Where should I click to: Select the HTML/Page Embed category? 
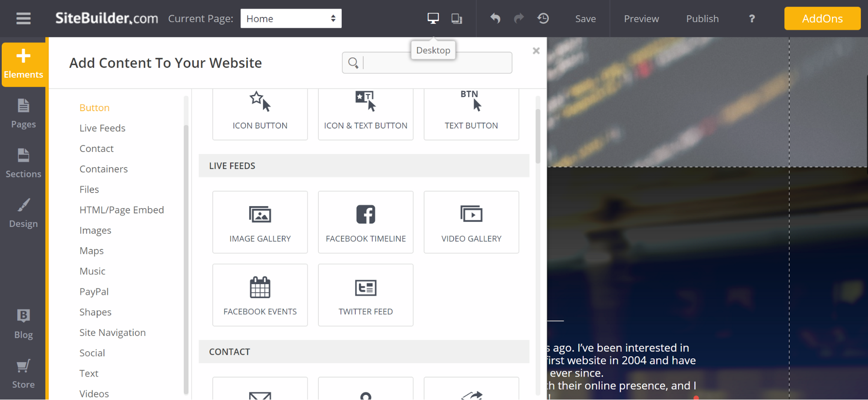click(x=122, y=210)
